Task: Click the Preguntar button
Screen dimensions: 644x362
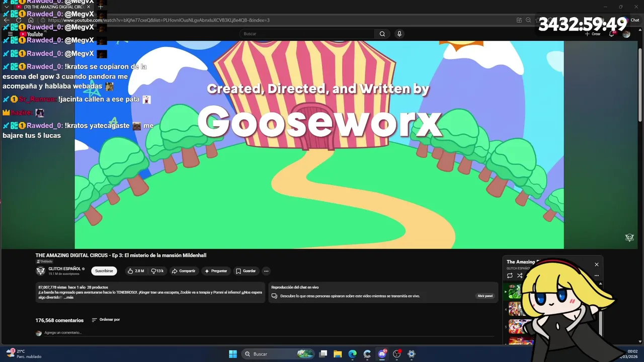Action: pos(216,271)
